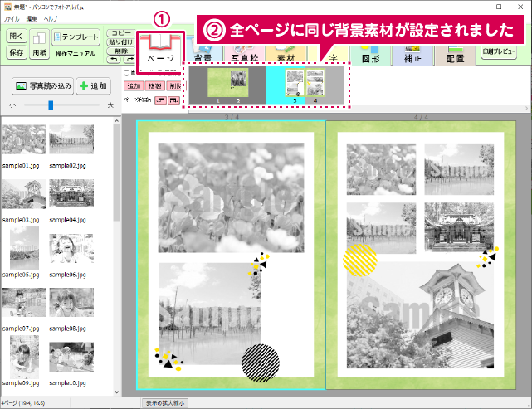Select sample05.jpg thumbnail
Screen dimensions: 532x409
tap(24, 248)
